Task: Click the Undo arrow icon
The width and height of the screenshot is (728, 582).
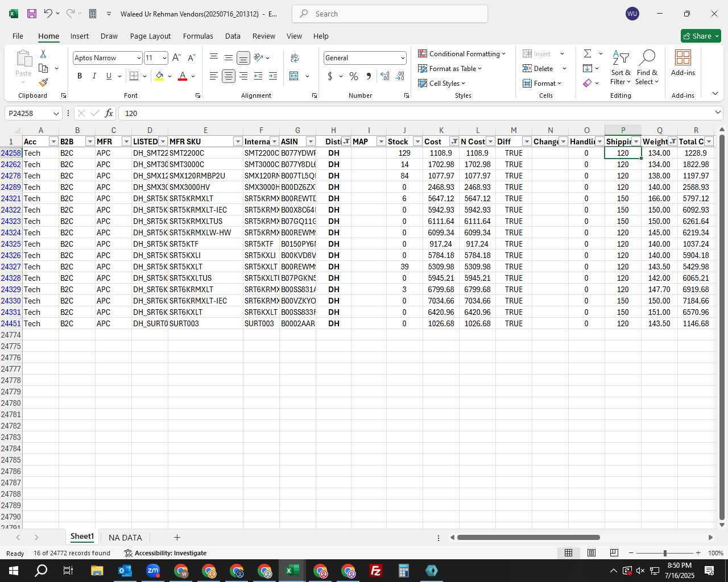Action: pyautogui.click(x=48, y=14)
